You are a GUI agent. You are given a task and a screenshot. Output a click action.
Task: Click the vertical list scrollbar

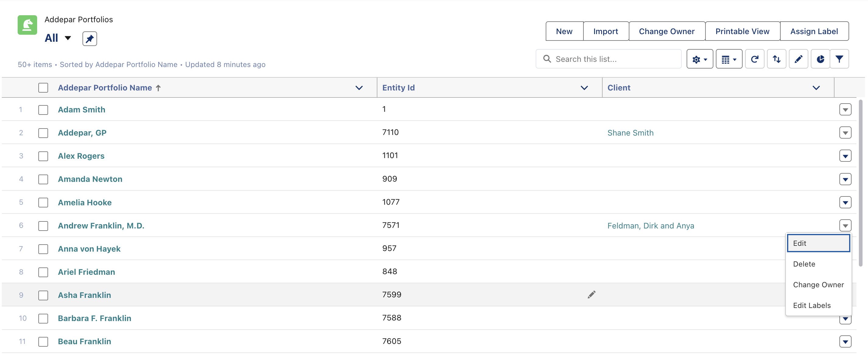[860, 183]
